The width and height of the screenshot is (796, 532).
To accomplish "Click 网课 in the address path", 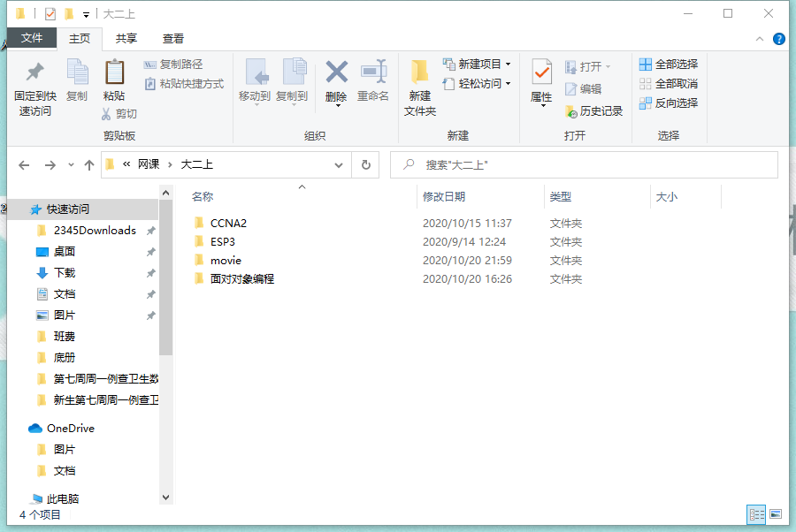I will [x=149, y=164].
